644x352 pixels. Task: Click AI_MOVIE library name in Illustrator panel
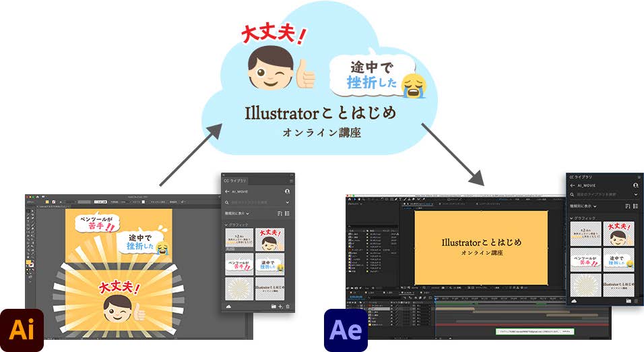click(x=240, y=192)
